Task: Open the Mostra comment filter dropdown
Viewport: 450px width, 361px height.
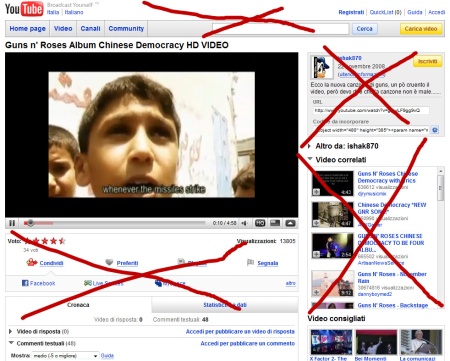Action: [65, 356]
